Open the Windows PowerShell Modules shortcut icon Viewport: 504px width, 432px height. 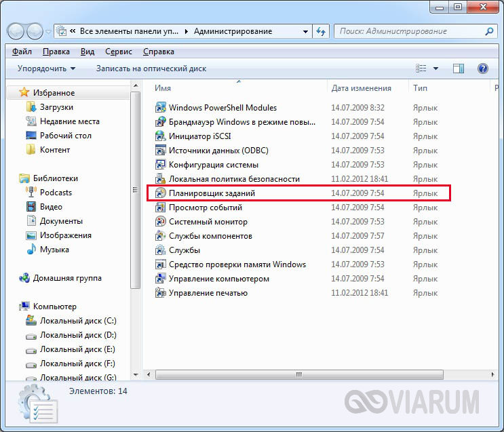coord(160,107)
